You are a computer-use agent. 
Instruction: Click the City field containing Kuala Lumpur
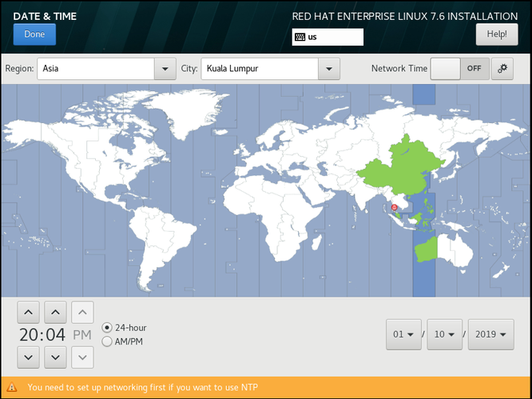[x=260, y=69]
